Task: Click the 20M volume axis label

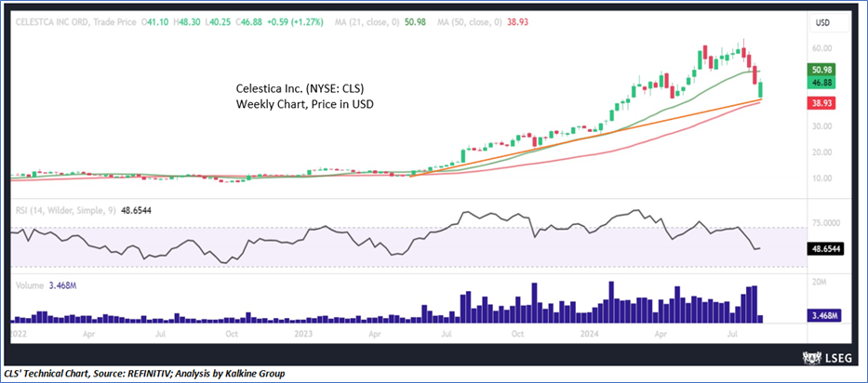Action: pyautogui.click(x=820, y=283)
